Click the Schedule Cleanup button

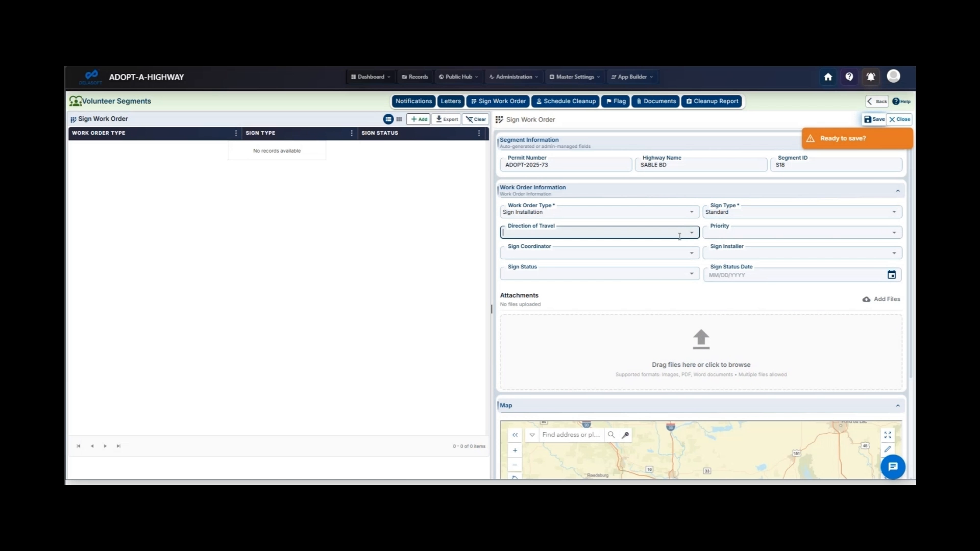pyautogui.click(x=566, y=101)
